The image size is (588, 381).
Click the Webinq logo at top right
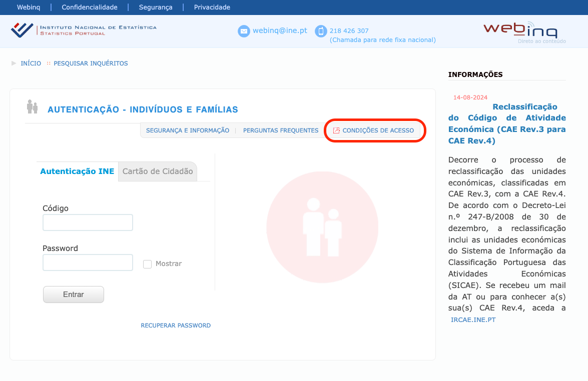point(520,31)
